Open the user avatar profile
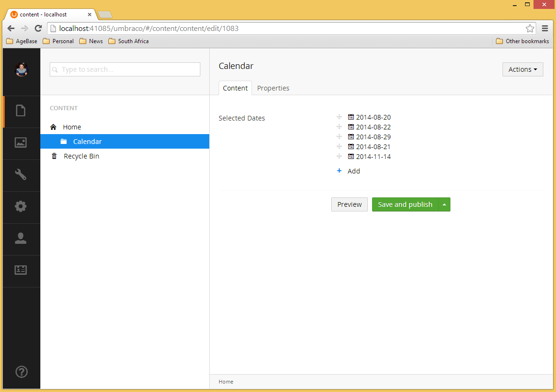This screenshot has width=556, height=392. [21, 70]
